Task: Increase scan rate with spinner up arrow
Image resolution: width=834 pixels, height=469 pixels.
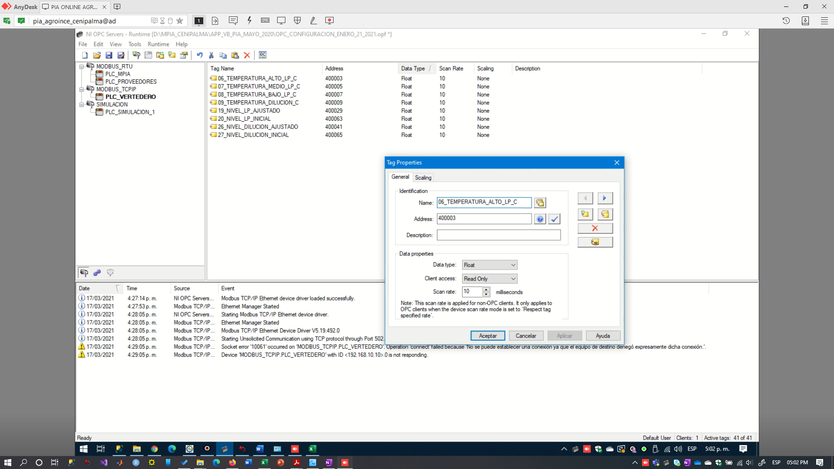Action: tap(486, 289)
